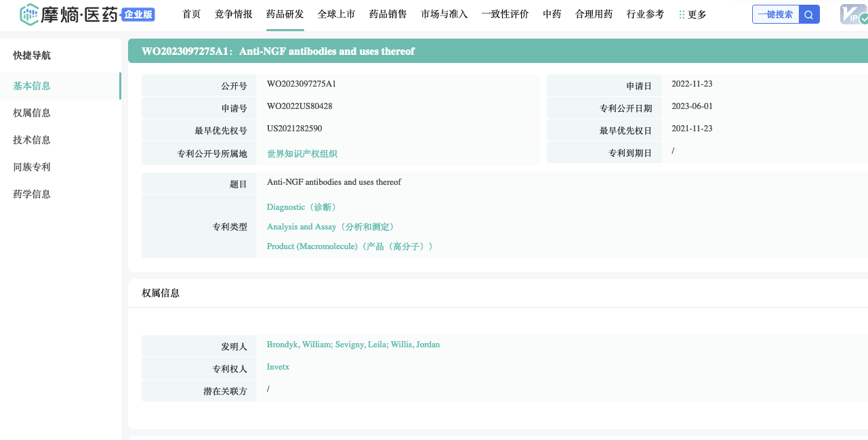Image resolution: width=868 pixels, height=440 pixels.
Task: Click the grid icon beside 更多
Action: click(x=682, y=14)
